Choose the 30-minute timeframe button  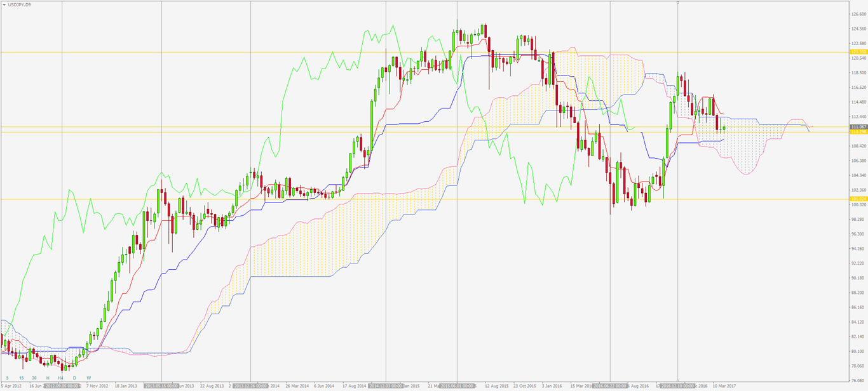(34, 378)
